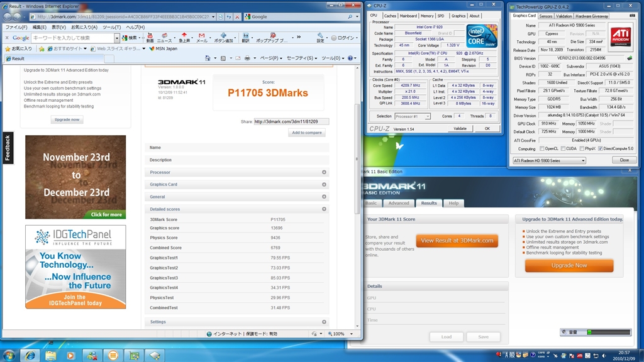Click the orange Upgrade Now button in 3DMark
This screenshot has height=362, width=644.
tap(569, 266)
